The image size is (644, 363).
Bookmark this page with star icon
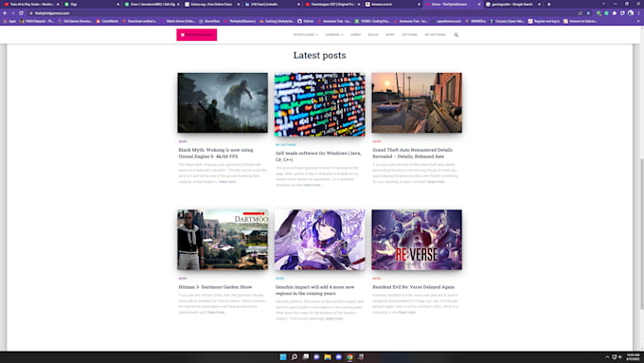588,13
